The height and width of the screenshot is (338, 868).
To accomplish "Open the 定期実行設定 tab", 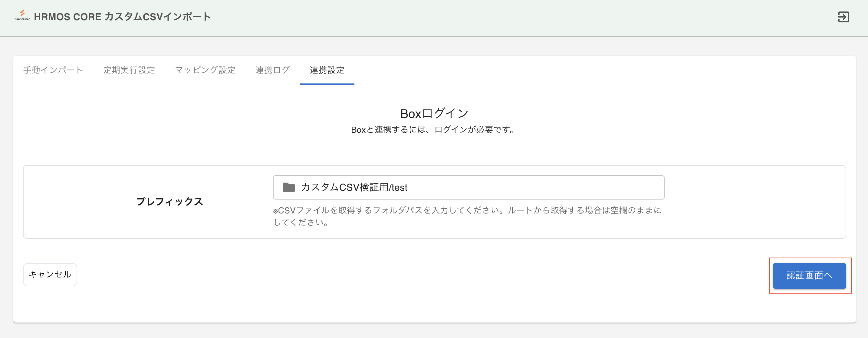I will click(x=129, y=70).
